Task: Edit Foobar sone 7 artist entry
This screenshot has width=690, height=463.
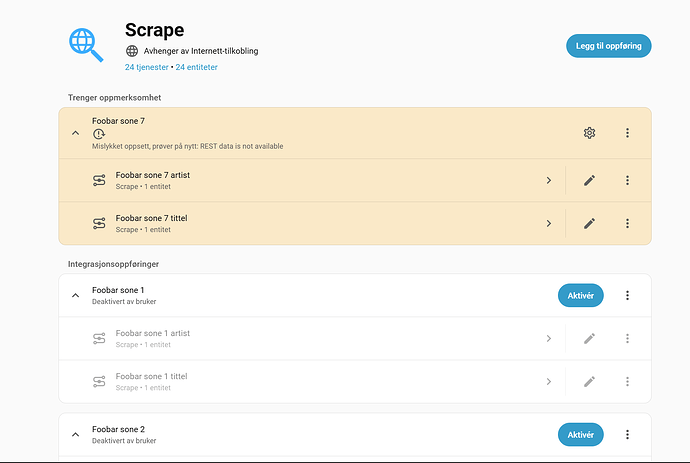Action: tap(589, 180)
